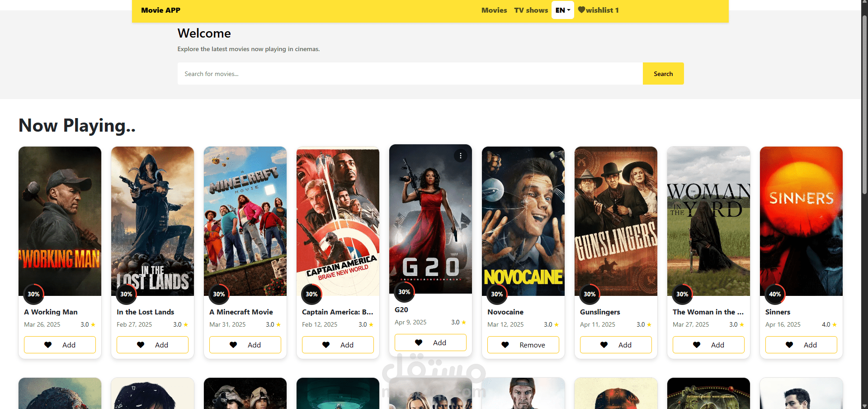Click the star rating 3.0 on G20
868x409 pixels.
458,322
